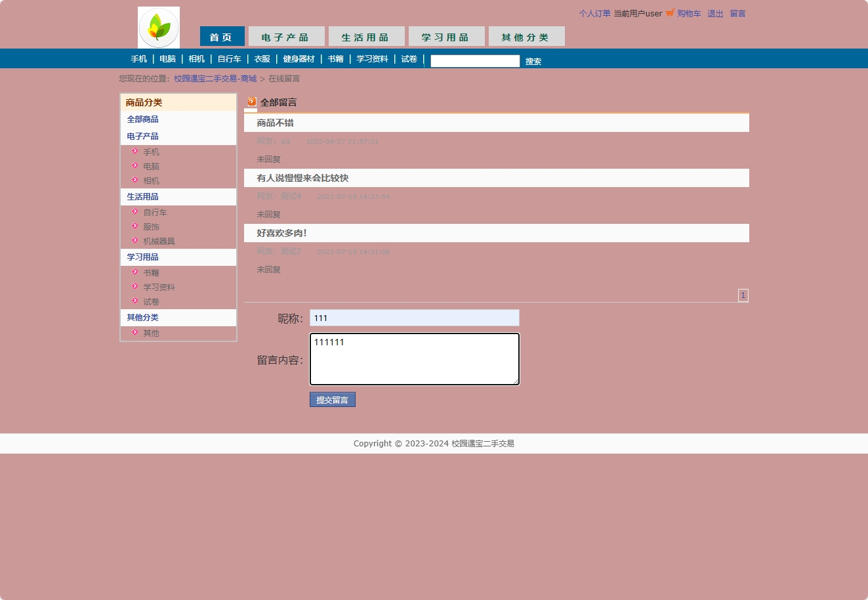Open the 生活用品 navigation tab

click(x=366, y=37)
